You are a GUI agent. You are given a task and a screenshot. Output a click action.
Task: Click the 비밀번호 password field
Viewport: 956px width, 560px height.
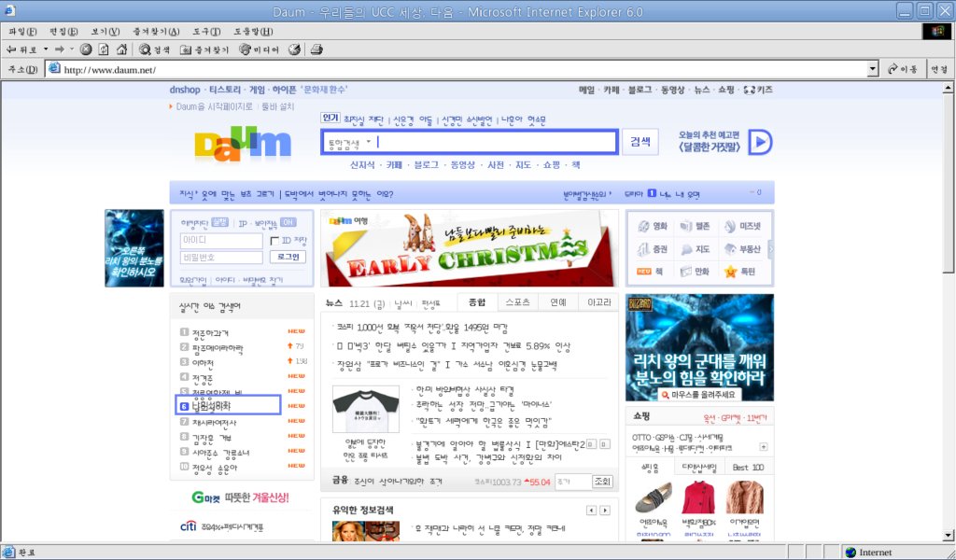click(x=221, y=258)
